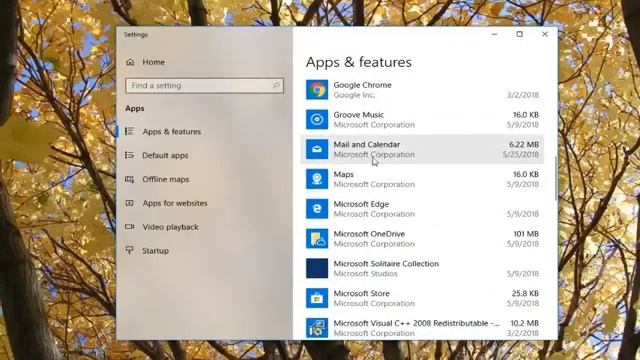This screenshot has width=640, height=360.
Task: Click the Apps & features sidebar icon
Action: (129, 131)
